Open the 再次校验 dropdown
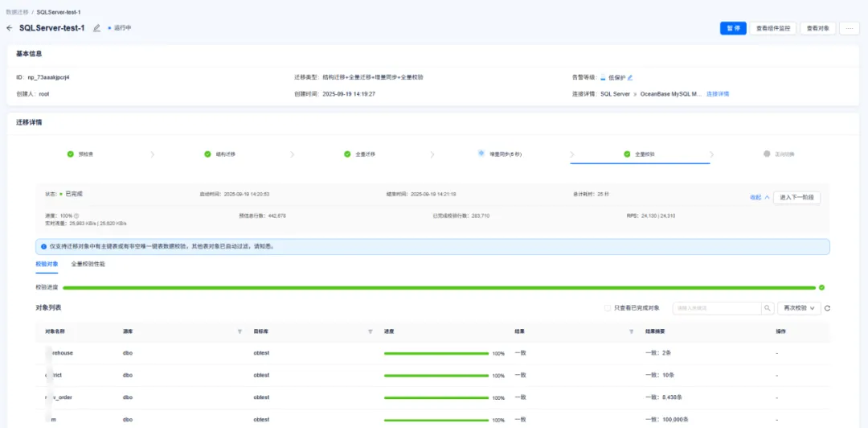Screen dimensions: 868x428 [799, 308]
